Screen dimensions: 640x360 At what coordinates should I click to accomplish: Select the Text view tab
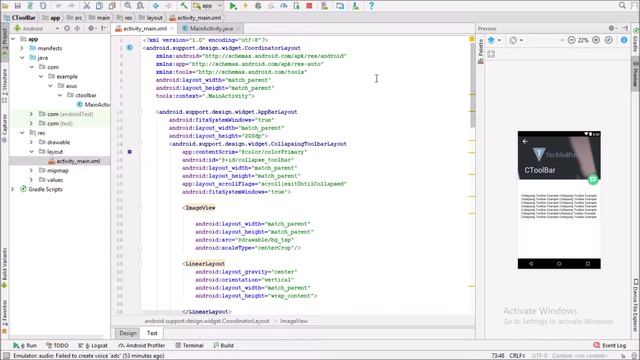(x=152, y=333)
